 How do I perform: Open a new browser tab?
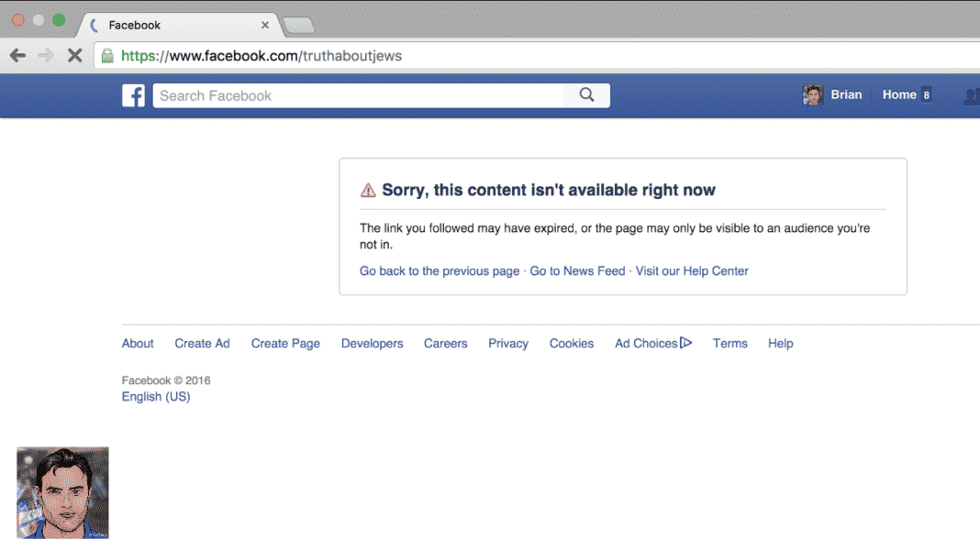(299, 26)
